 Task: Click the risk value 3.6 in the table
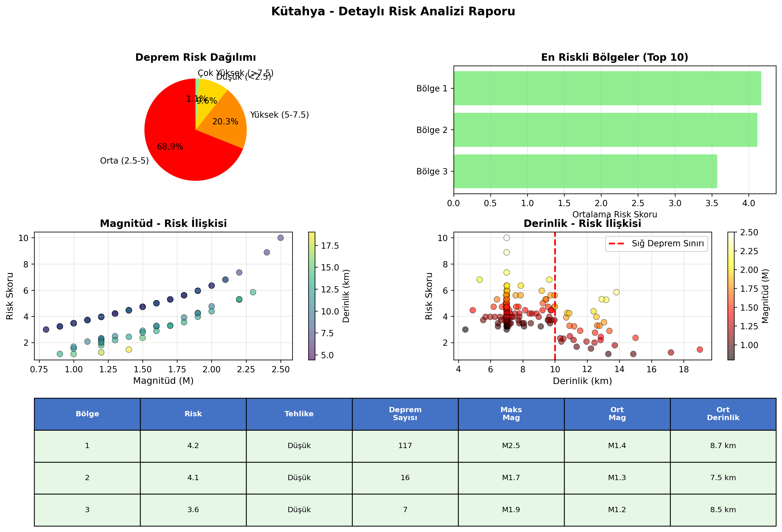click(193, 510)
